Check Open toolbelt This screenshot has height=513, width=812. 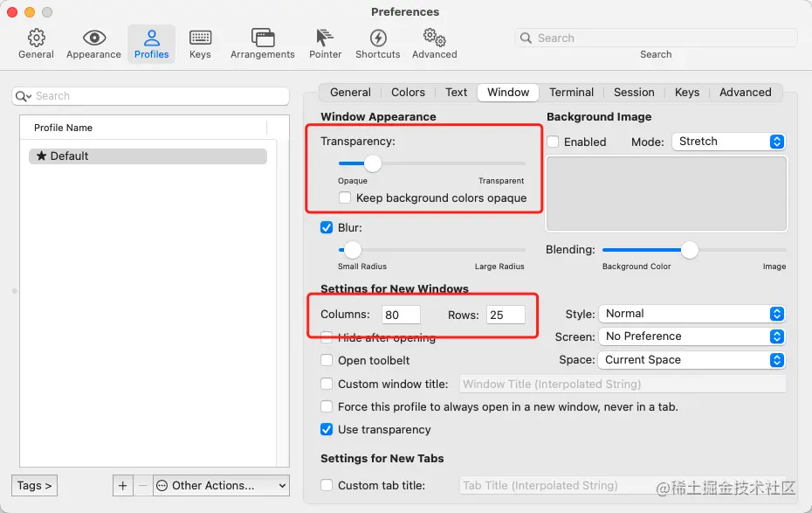[x=327, y=360]
